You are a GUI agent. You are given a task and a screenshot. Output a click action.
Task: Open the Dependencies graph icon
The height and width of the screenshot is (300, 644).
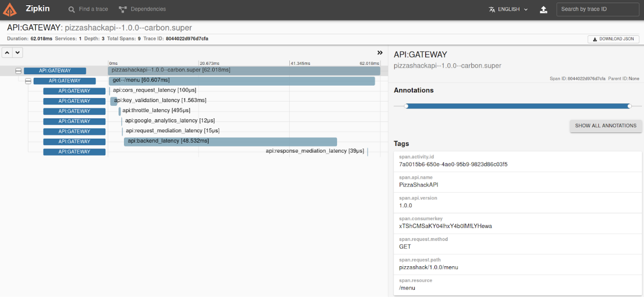[123, 8]
